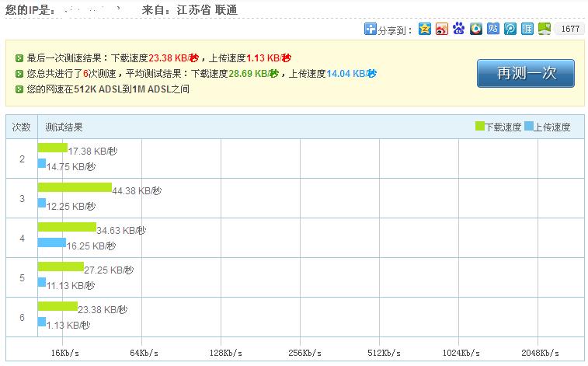This screenshot has width=588, height=366.
Task: Select the 34.63 KB/秒 download bar
Action: (67, 227)
